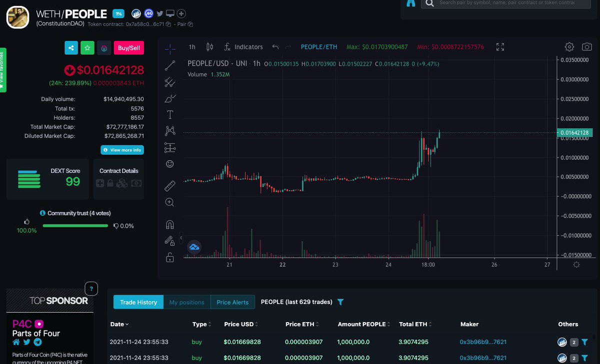Click the 1% fee badge
This screenshot has width=600, height=364.
click(x=118, y=14)
